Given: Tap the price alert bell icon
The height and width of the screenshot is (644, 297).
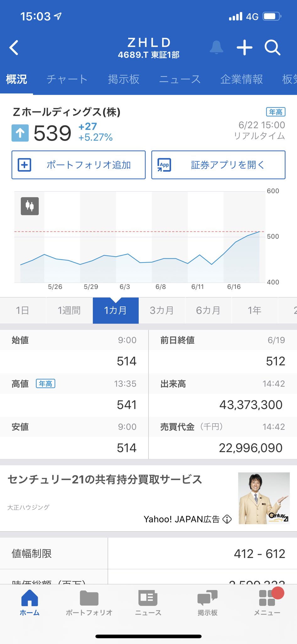Looking at the screenshot, I should coord(216,47).
